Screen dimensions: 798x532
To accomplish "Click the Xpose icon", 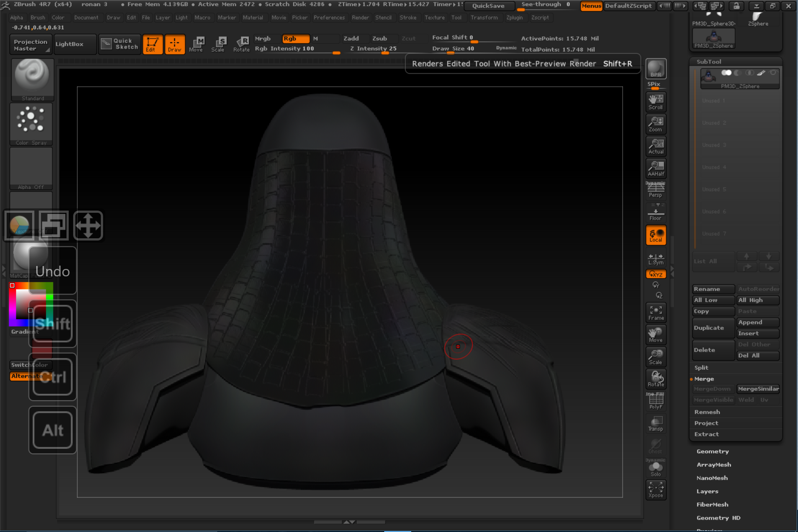I will (656, 490).
